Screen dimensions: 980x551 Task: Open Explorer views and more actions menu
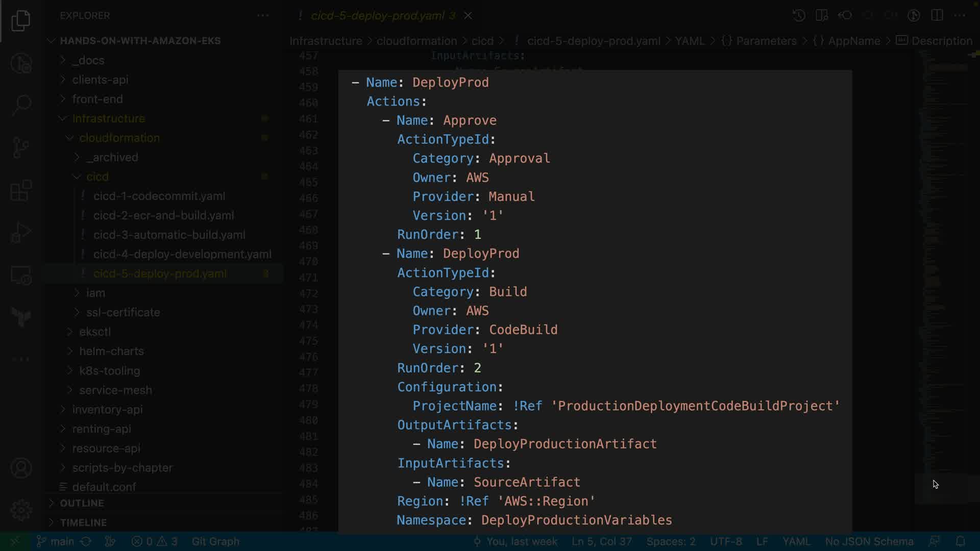(263, 15)
